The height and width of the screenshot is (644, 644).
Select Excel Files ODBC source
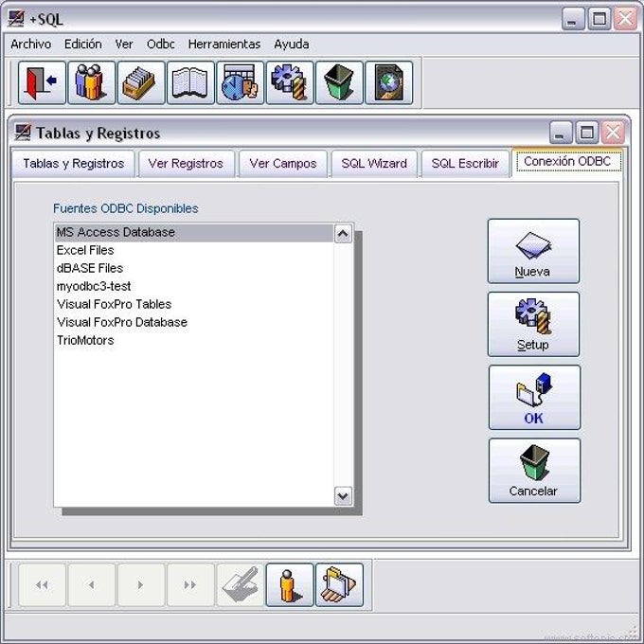click(x=194, y=250)
